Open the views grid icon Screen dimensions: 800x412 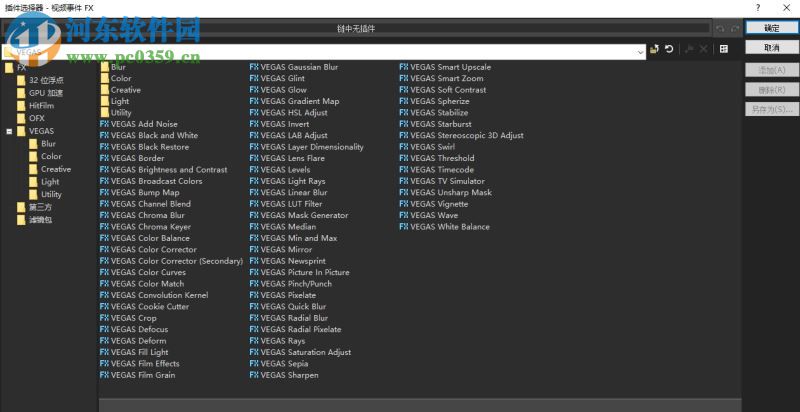(x=723, y=49)
